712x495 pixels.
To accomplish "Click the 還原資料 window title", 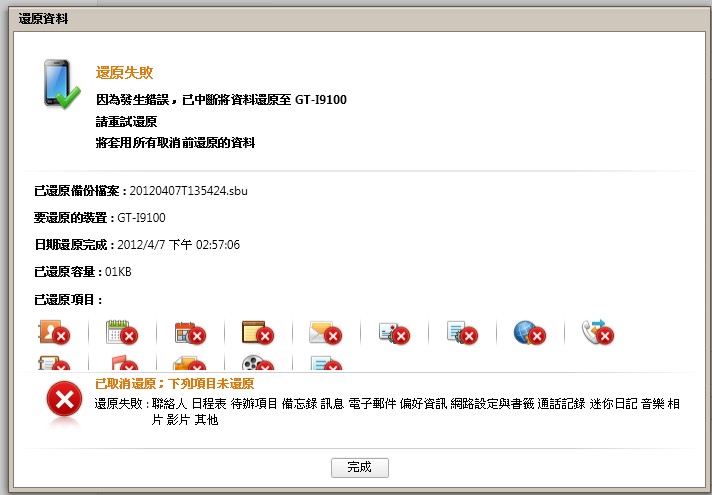I will point(44,19).
